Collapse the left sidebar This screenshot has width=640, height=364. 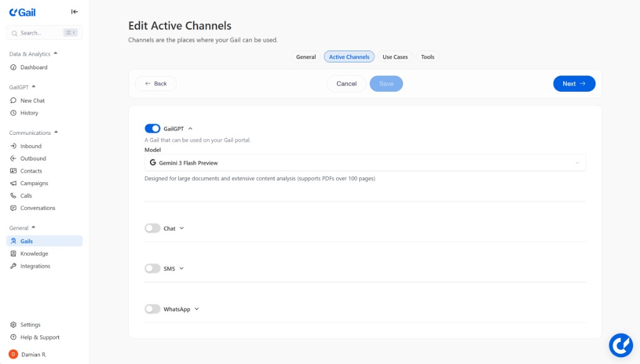(74, 11)
